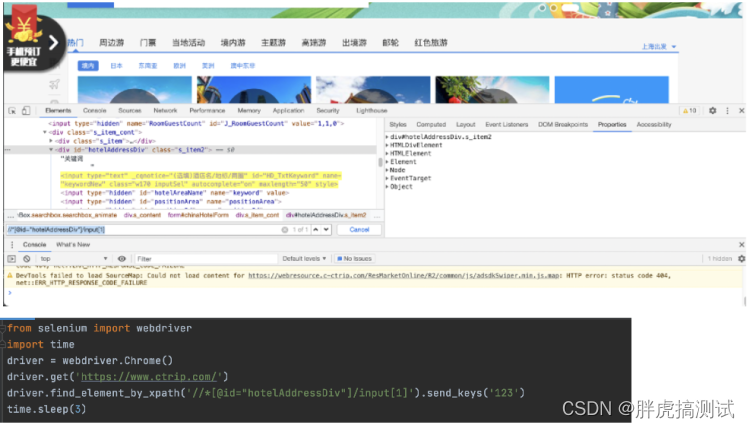This screenshot has height=428, width=750.
Task: Switch to the Computed pane
Action: (431, 125)
